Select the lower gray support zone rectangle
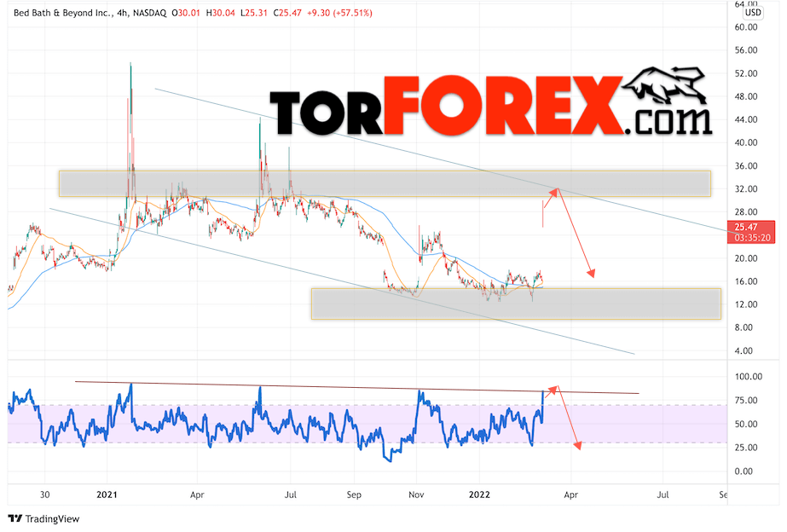This screenshot has width=787, height=532. [x=516, y=304]
